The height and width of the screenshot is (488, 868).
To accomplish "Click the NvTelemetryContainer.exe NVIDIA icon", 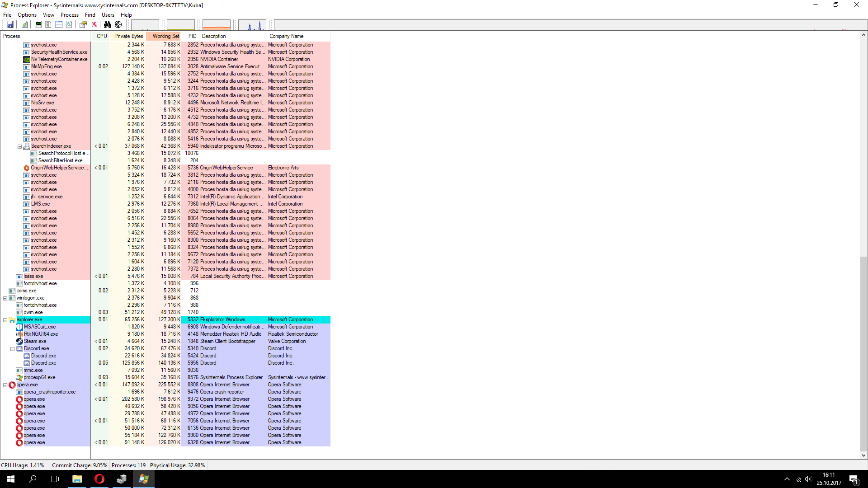I will [27, 60].
